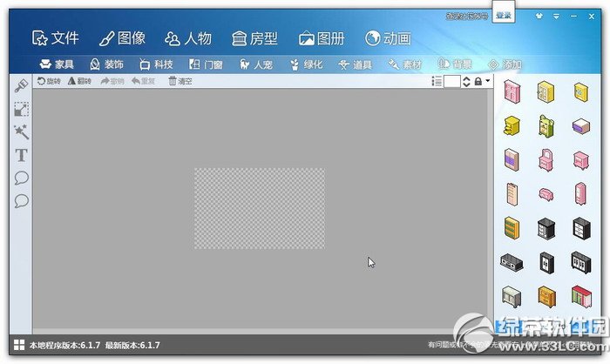Click the layer list icon in toolbar

coord(437,81)
